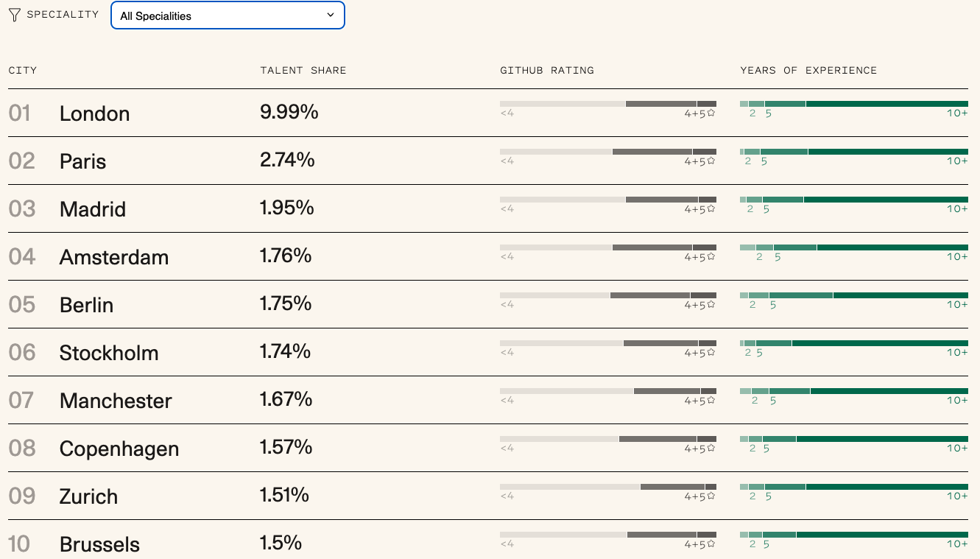Click the star icon in Zurich's GitHub rating
The width and height of the screenshot is (980, 559).
coord(711,496)
